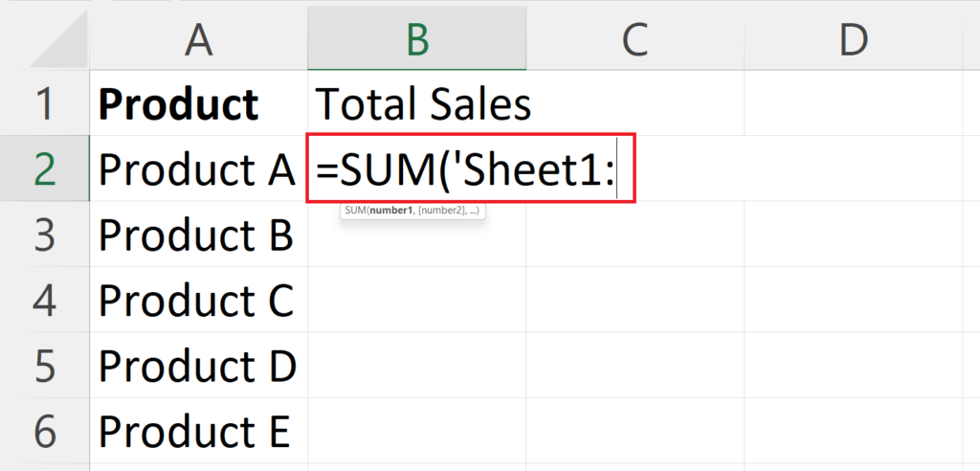Select row 2 header
The image size is (980, 471).
click(44, 168)
